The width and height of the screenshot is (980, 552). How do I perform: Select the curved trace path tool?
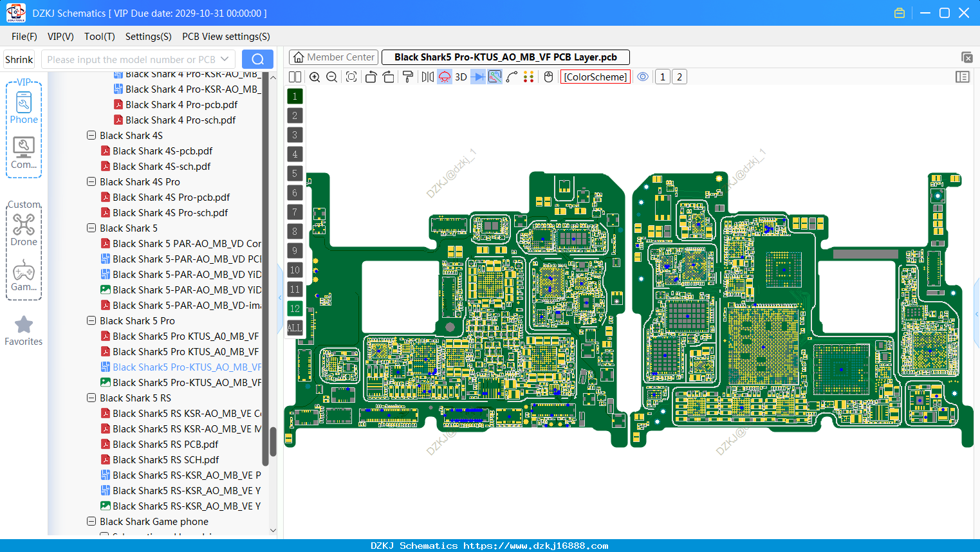512,77
